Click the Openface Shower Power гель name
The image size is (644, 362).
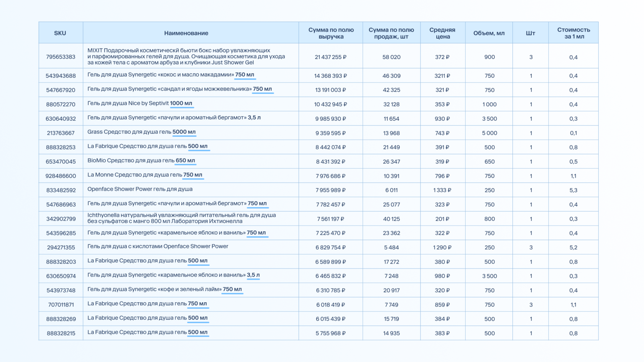[140, 189]
